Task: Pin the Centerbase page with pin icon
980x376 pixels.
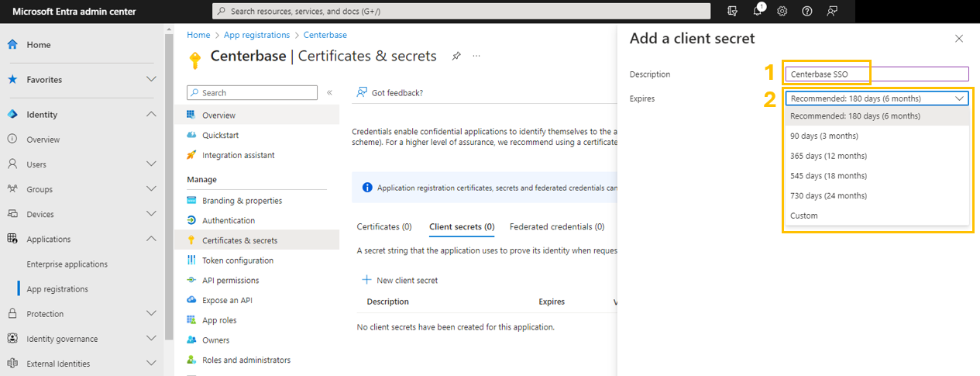Action: pos(456,56)
